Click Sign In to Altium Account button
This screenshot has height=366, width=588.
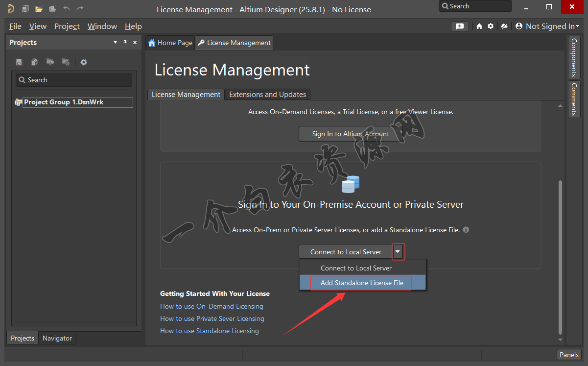pos(351,134)
